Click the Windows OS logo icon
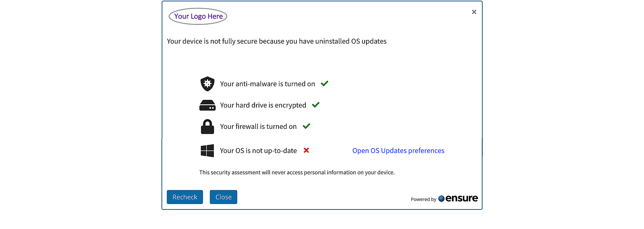Screen dimensions: 644x229 pyautogui.click(x=207, y=150)
